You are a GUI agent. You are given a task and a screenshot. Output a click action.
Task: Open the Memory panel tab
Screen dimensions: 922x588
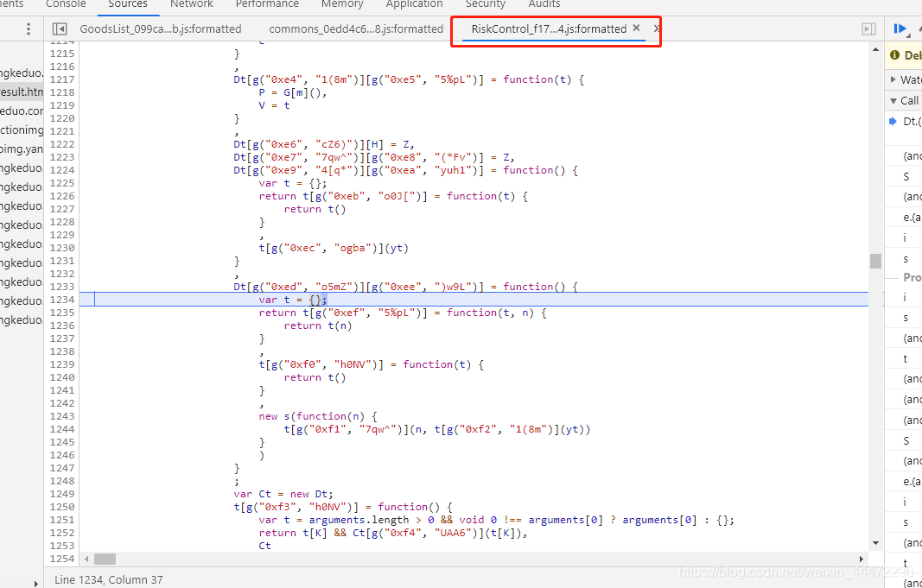coord(342,4)
